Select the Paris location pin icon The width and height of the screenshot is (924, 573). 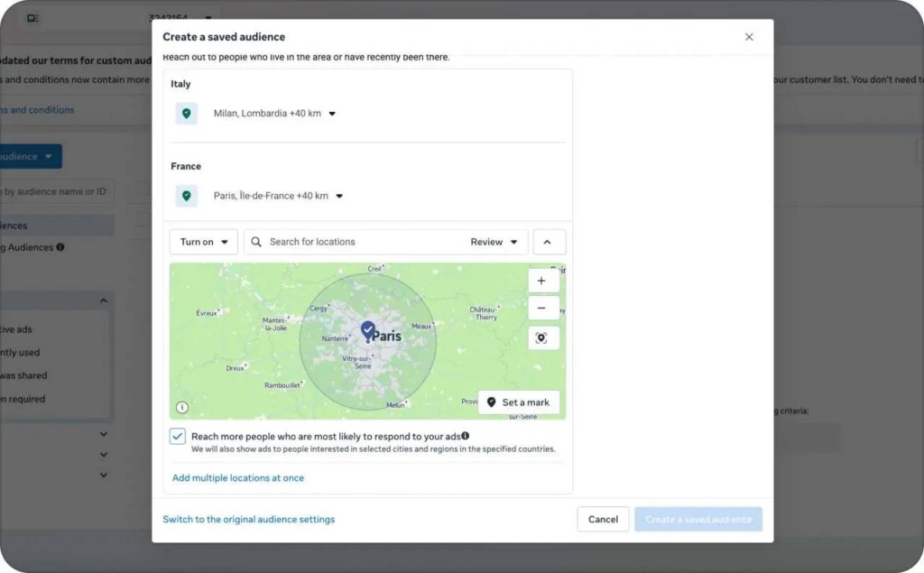pos(186,196)
